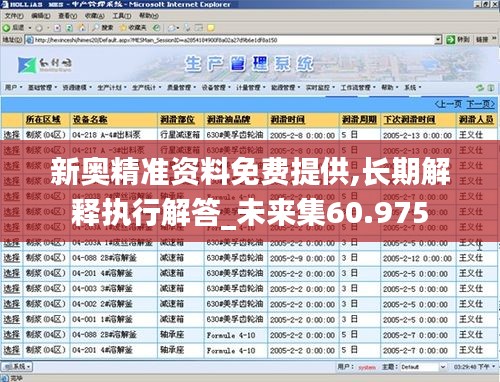Go to browser Home page icon

(81, 28)
